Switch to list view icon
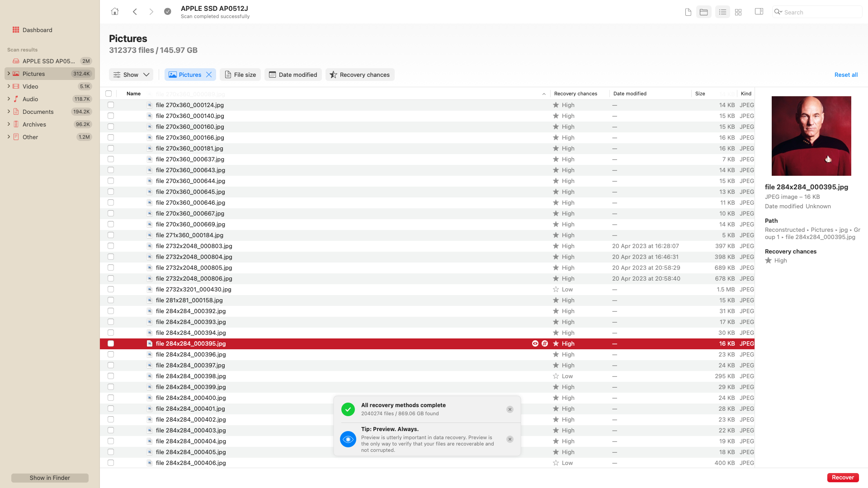The height and width of the screenshot is (488, 868). 722,12
